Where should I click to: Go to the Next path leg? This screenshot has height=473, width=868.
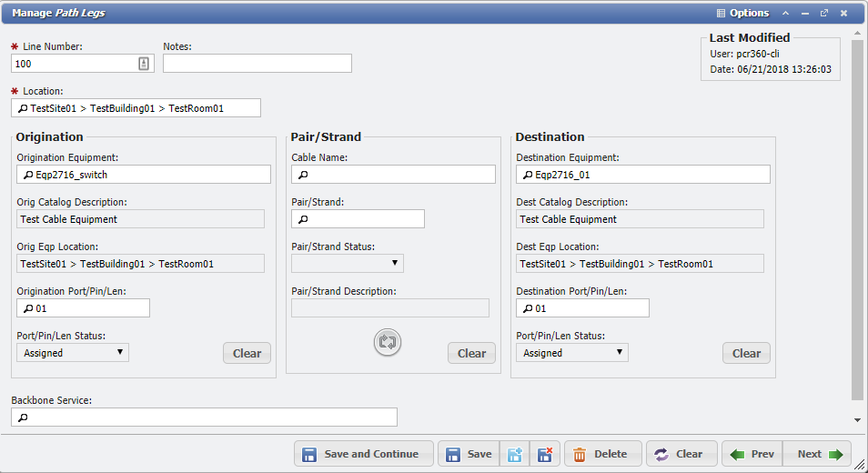pos(818,454)
